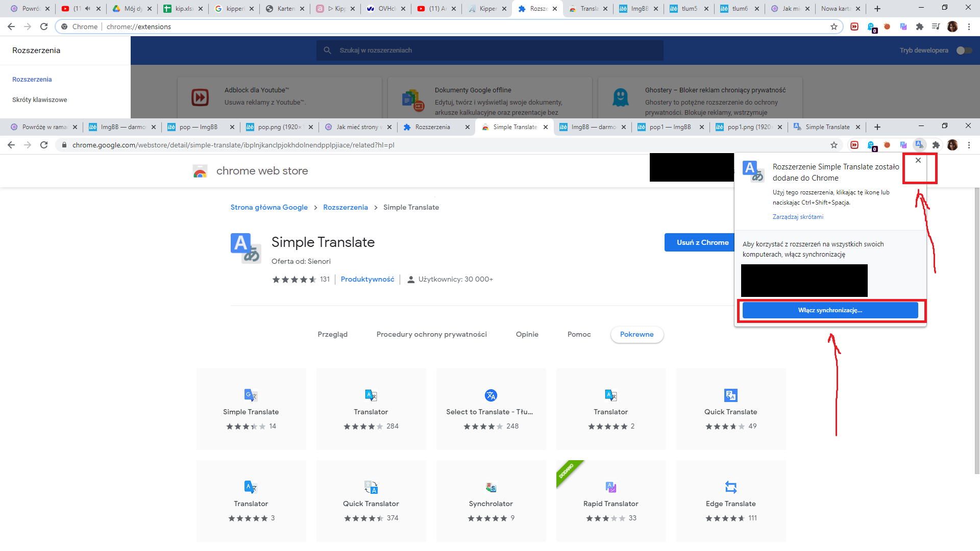The width and height of the screenshot is (980, 551).
Task: Switch to the "kip.xls" tab in the back window
Action: pyautogui.click(x=183, y=9)
